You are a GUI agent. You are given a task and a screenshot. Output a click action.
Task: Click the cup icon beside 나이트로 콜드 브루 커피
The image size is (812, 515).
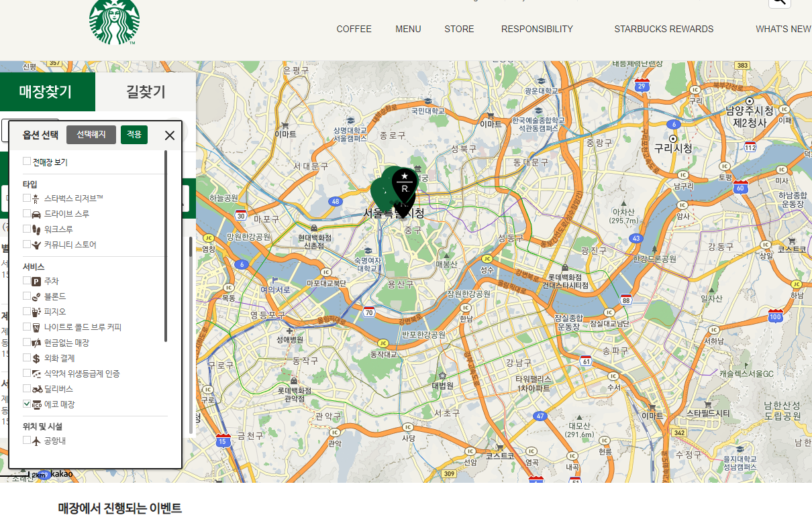tap(36, 327)
